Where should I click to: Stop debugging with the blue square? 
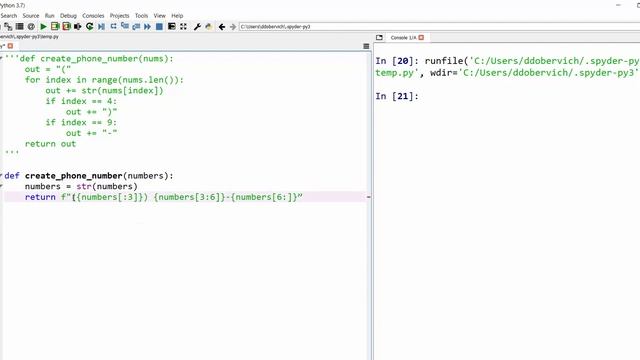tap(159, 27)
